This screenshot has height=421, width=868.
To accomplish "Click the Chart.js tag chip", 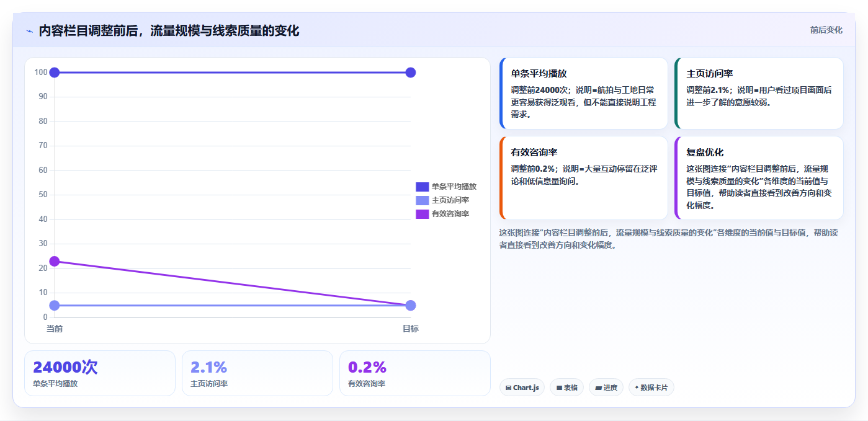I will 522,388.
